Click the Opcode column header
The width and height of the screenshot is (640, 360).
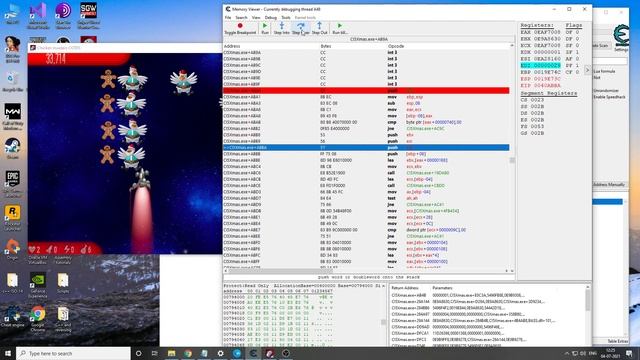[396, 46]
